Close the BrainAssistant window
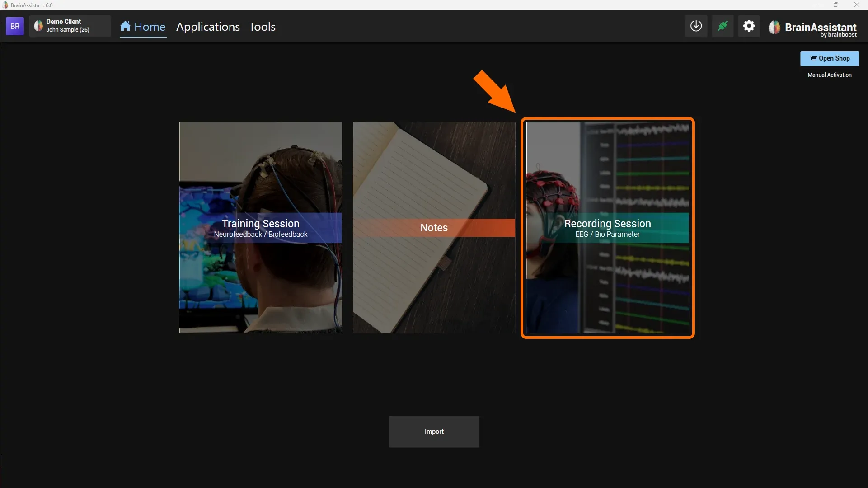 click(x=856, y=5)
